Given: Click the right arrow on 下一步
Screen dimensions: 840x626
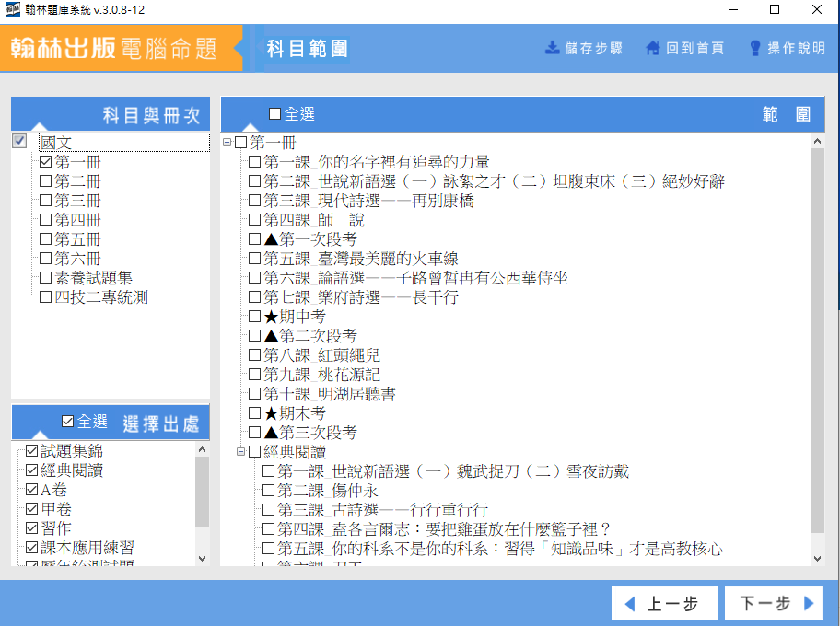Looking at the screenshot, I should point(809,604).
